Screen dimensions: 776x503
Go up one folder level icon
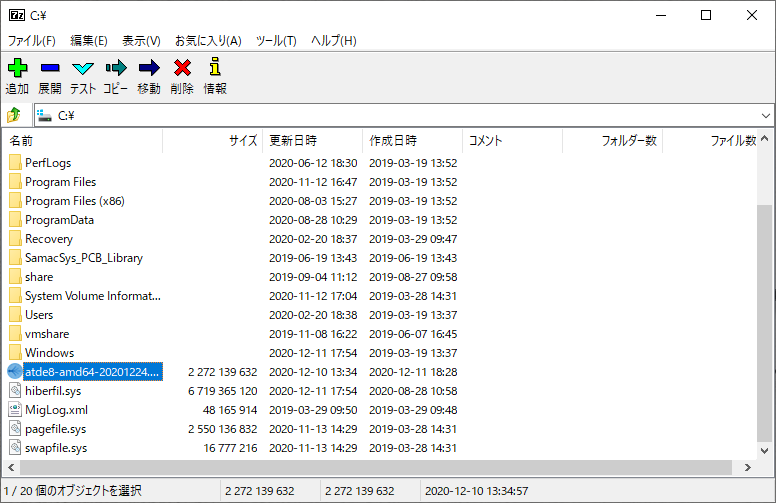[x=14, y=115]
